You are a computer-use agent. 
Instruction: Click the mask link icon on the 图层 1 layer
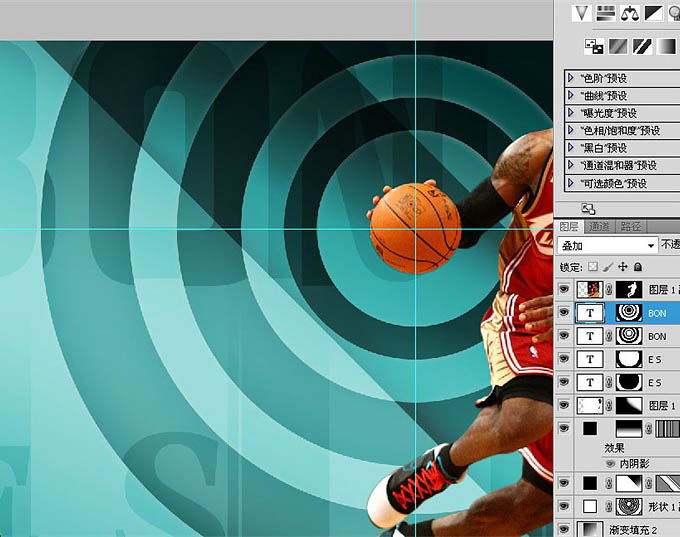point(609,406)
